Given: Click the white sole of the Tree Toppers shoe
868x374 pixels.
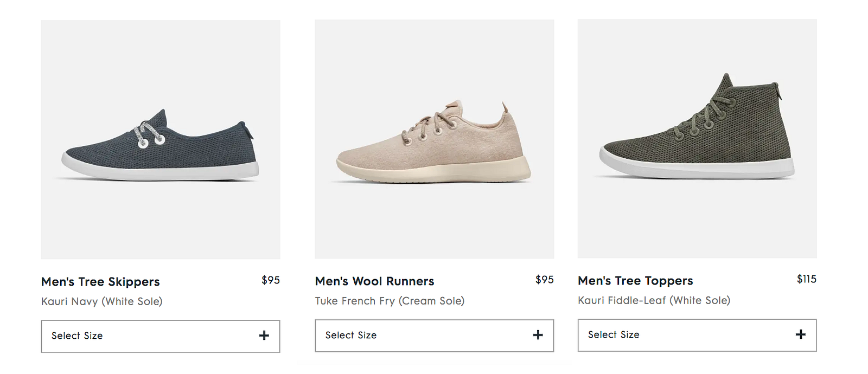Looking at the screenshot, I should 700,168.
